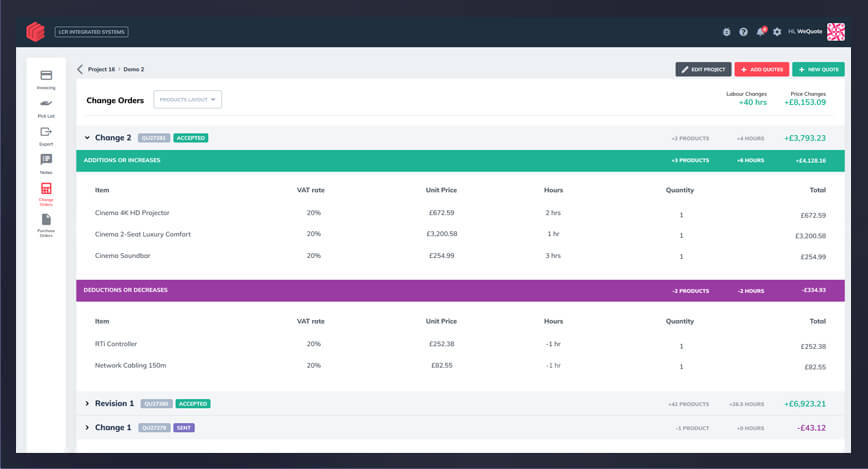The width and height of the screenshot is (868, 469).
Task: Click the back arrow beside the breadcrumb
Action: pos(80,69)
